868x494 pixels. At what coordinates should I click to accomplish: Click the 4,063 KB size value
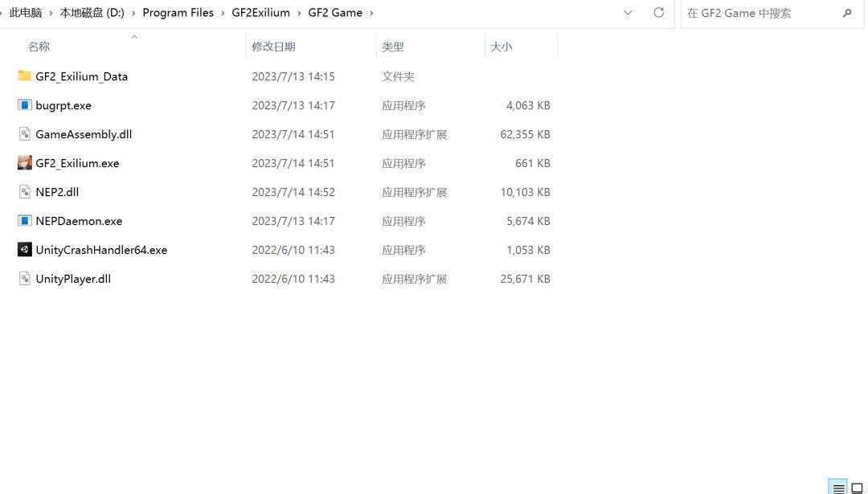528,105
